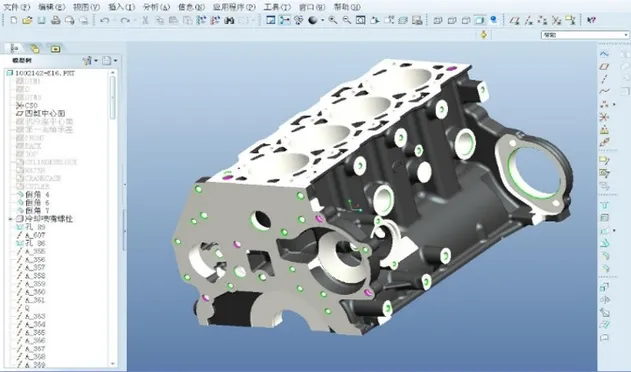Select 倒角 7 in the model tree

coord(32,211)
